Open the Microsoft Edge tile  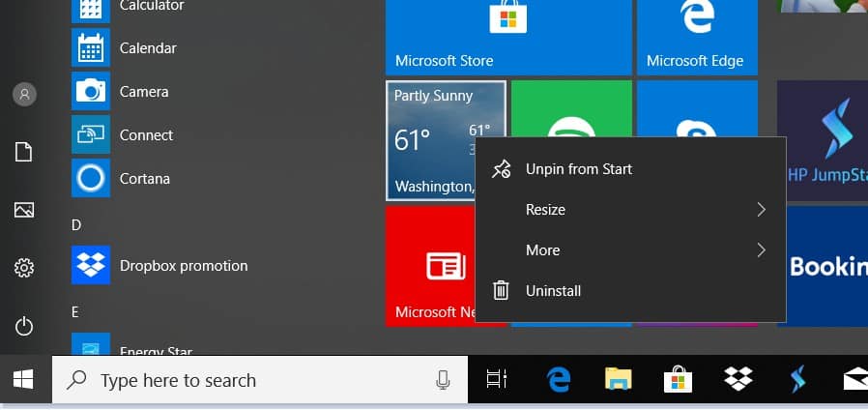[x=697, y=38]
